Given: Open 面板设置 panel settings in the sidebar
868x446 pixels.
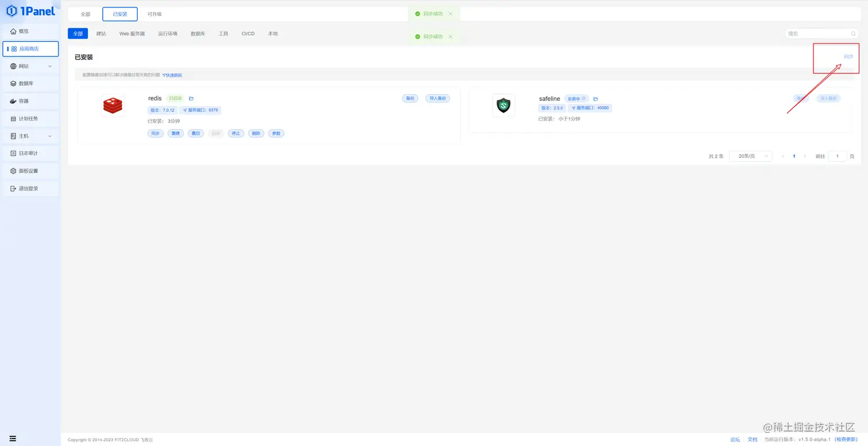Looking at the screenshot, I should click(30, 171).
